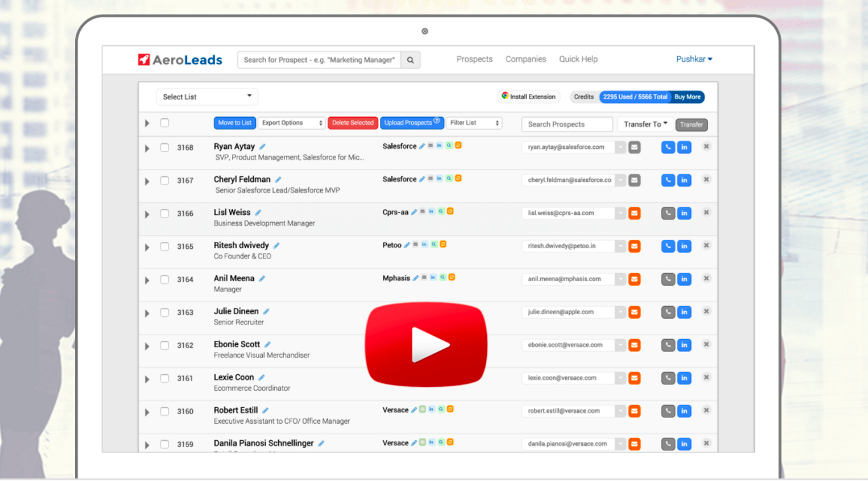Edit Anil Meena name pencil icon
The image size is (868, 481).
click(262, 279)
